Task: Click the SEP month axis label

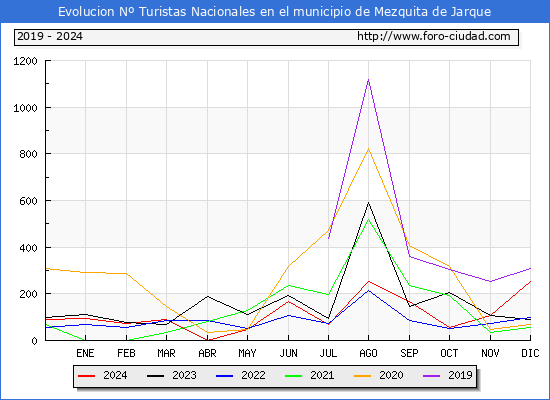Action: pos(409,353)
